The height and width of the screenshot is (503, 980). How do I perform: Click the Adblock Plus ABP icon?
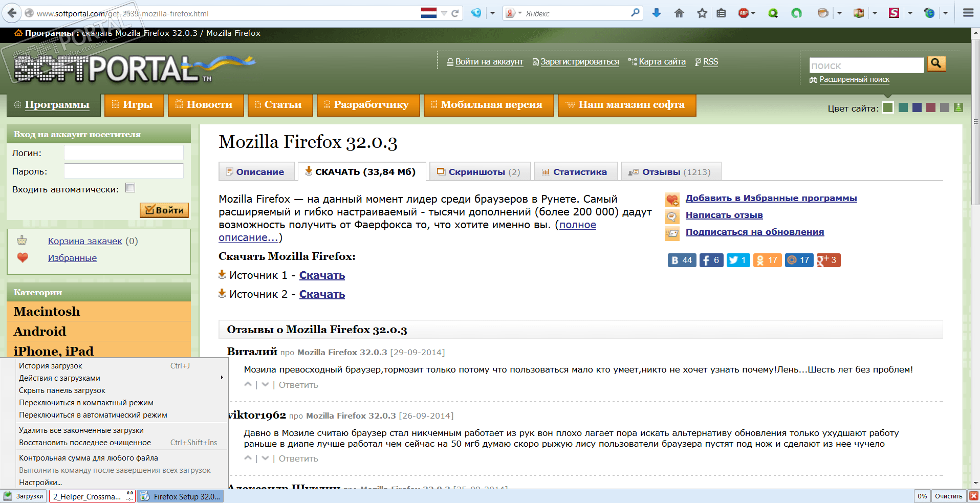point(744,13)
